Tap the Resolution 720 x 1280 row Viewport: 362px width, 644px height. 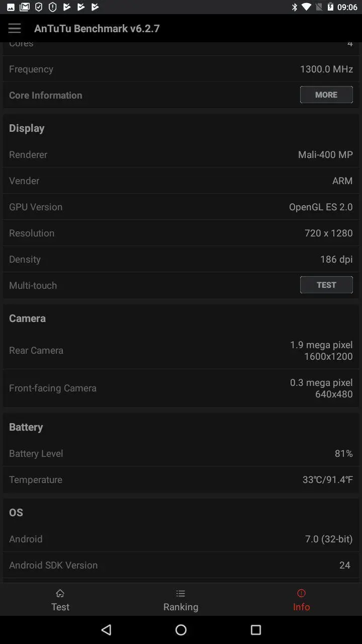(x=181, y=233)
